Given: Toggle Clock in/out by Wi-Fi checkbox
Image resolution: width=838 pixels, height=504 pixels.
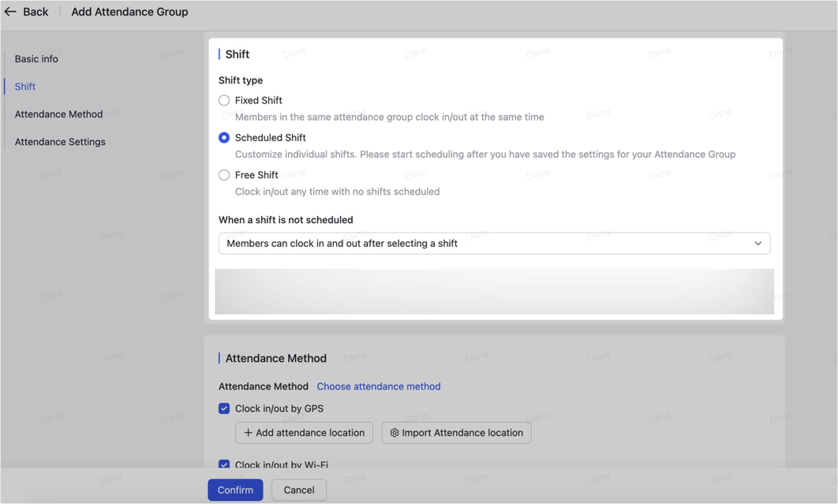Looking at the screenshot, I should pos(224,464).
